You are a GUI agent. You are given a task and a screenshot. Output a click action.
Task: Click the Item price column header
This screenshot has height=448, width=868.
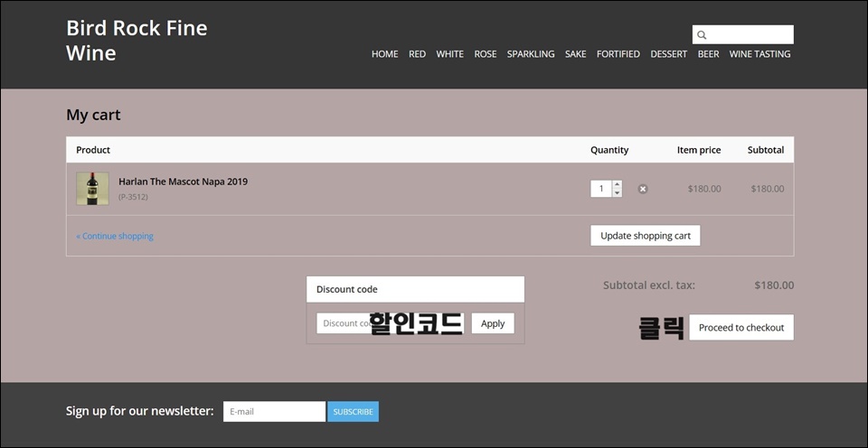pos(699,150)
